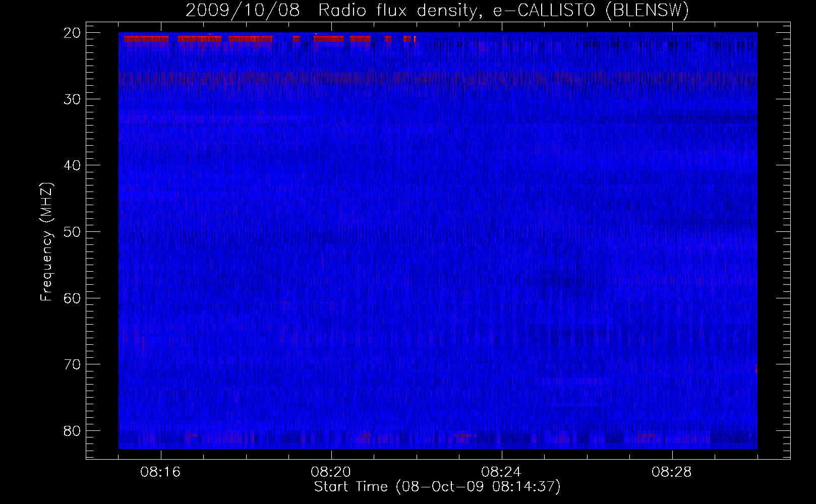Click the 20 frequency axis label
Screen dimensions: 816x504
(73, 33)
